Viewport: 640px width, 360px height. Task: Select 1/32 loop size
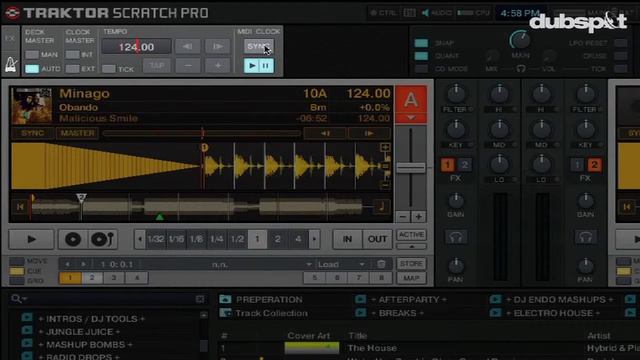(x=156, y=239)
